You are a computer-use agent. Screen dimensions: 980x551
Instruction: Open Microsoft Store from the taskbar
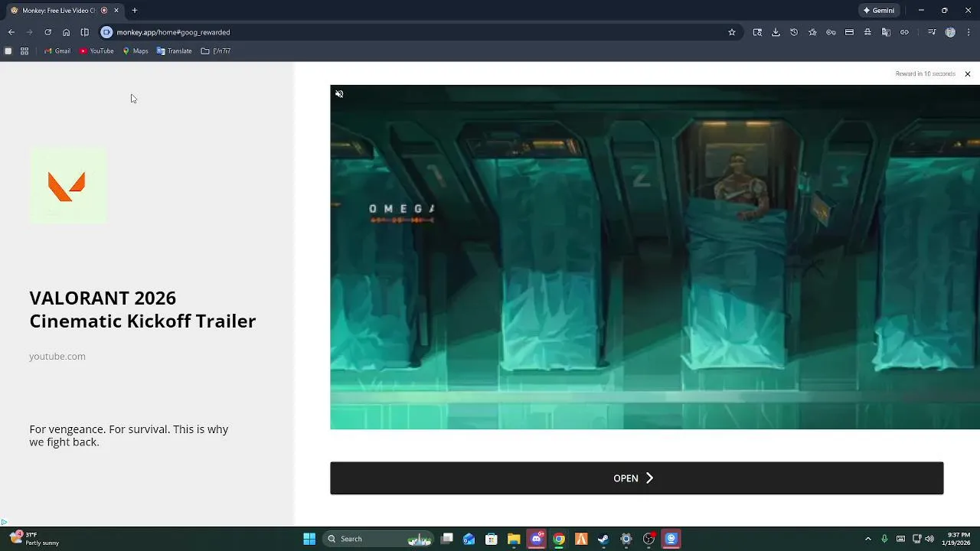point(492,539)
